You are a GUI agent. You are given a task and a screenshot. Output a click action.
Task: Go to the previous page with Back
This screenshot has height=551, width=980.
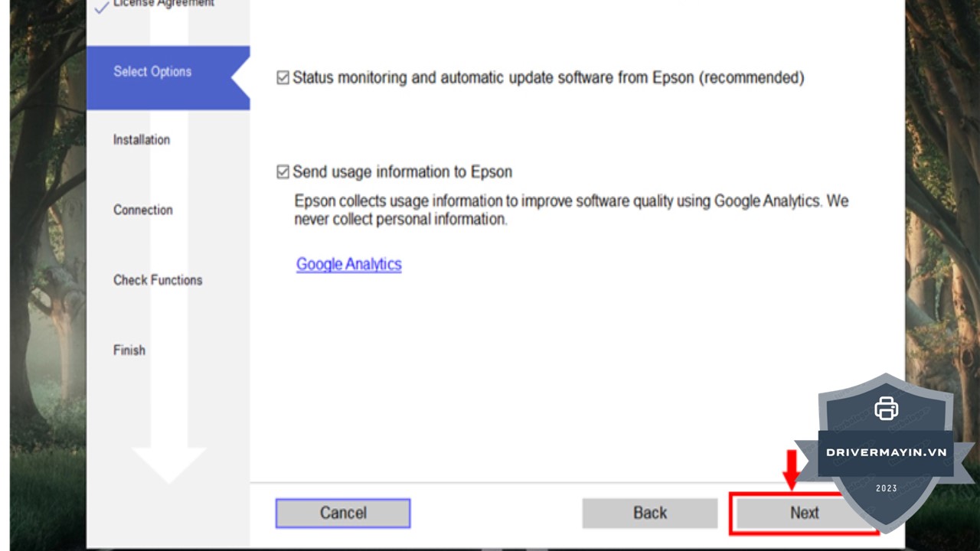tap(649, 513)
